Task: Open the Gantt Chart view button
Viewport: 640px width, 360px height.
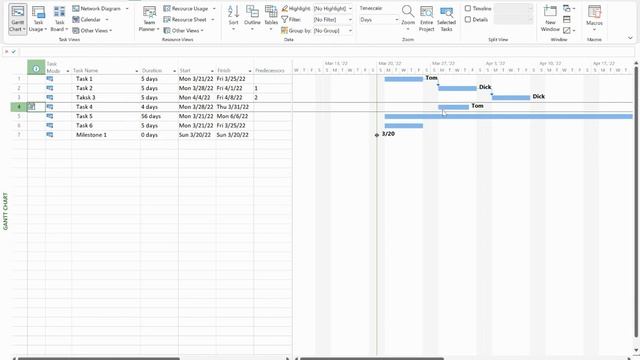Action: pyautogui.click(x=18, y=19)
